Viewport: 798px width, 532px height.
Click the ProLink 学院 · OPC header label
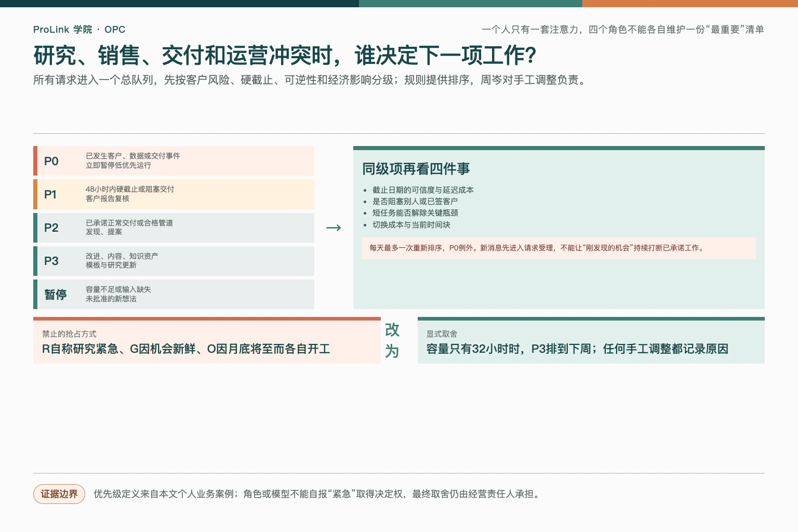(79, 30)
